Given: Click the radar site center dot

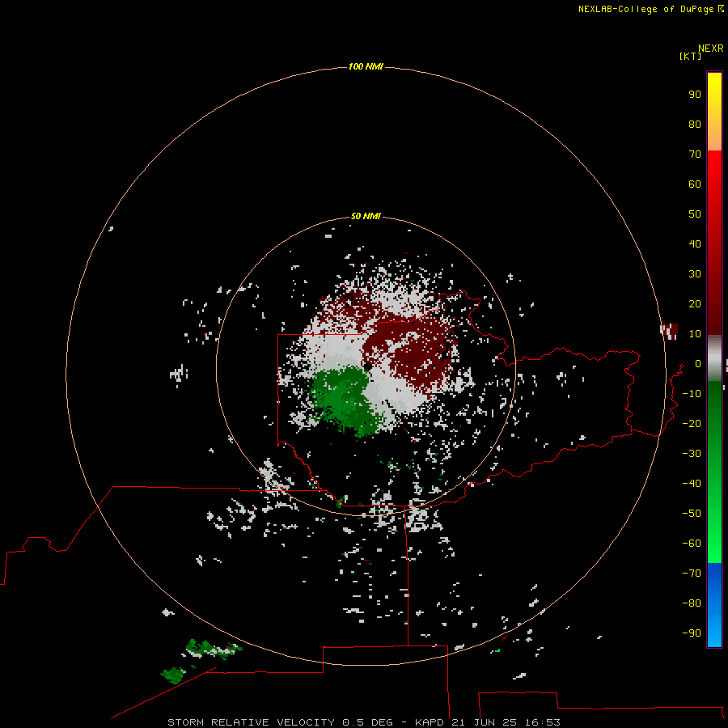Looking at the screenshot, I should [x=366, y=366].
